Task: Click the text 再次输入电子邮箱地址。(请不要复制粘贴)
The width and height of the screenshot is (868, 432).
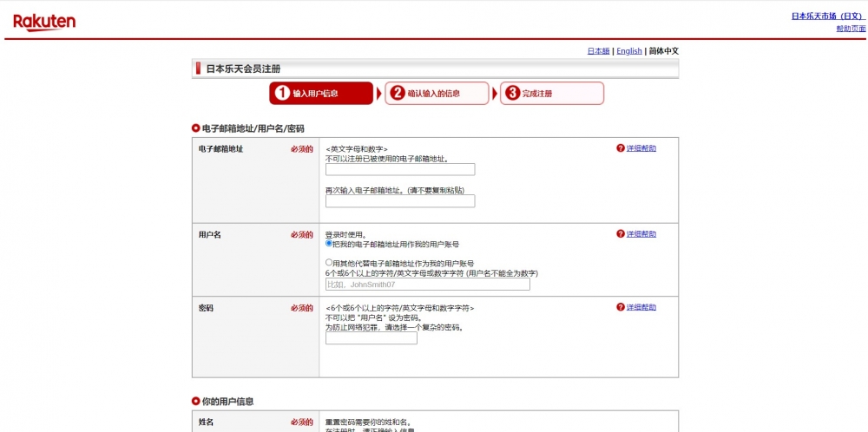Action: tap(395, 190)
